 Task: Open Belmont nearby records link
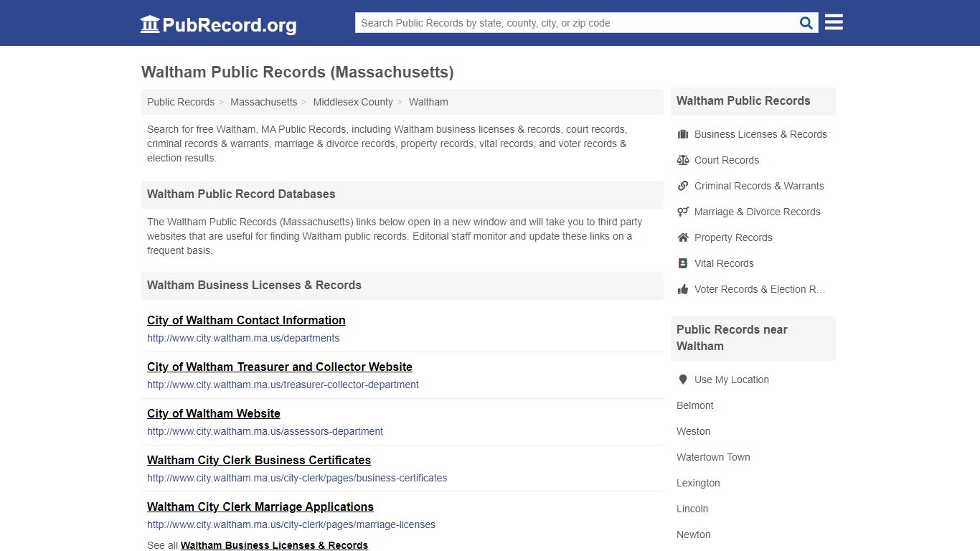695,405
